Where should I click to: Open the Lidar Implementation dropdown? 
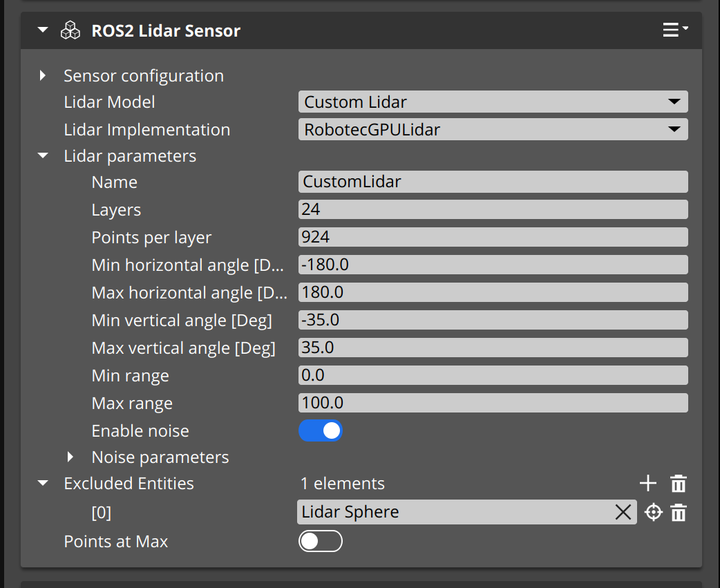(493, 129)
